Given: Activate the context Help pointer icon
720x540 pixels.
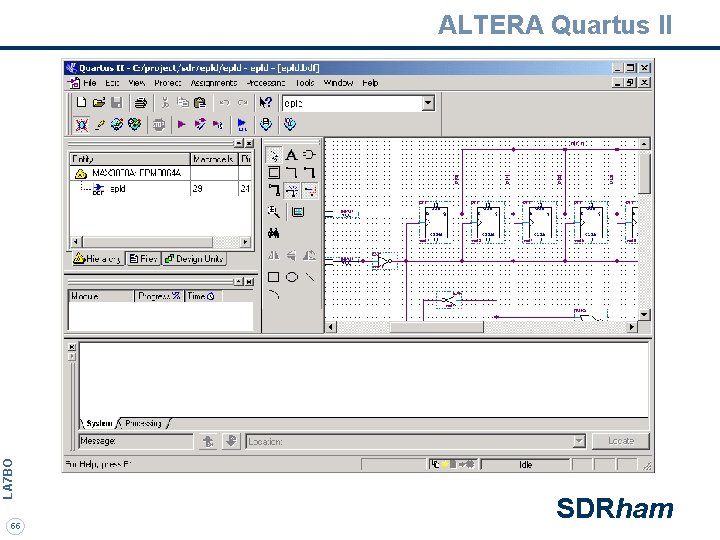Looking at the screenshot, I should [x=265, y=102].
